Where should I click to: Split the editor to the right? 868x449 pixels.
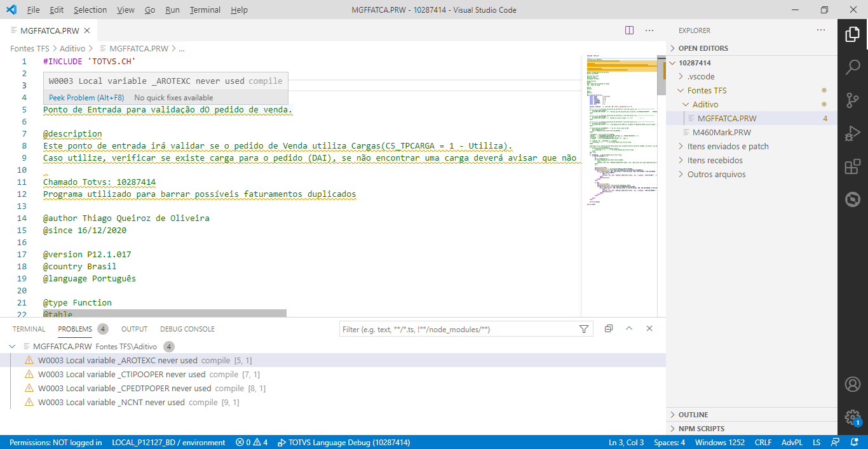tap(629, 30)
